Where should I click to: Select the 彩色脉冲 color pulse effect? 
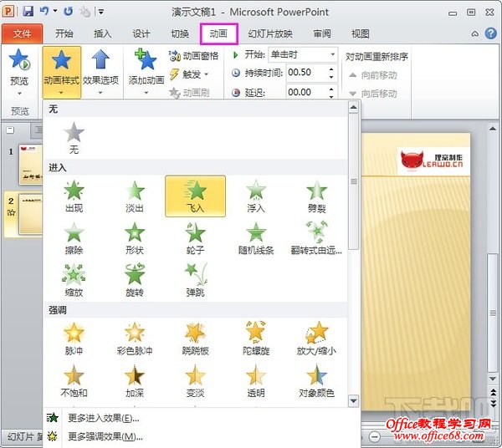click(135, 339)
